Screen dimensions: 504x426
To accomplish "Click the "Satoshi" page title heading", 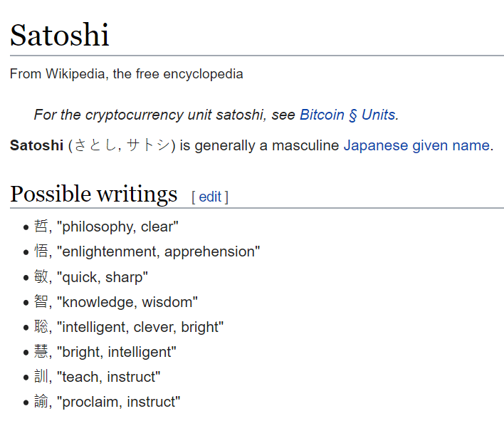I will pos(60,34).
